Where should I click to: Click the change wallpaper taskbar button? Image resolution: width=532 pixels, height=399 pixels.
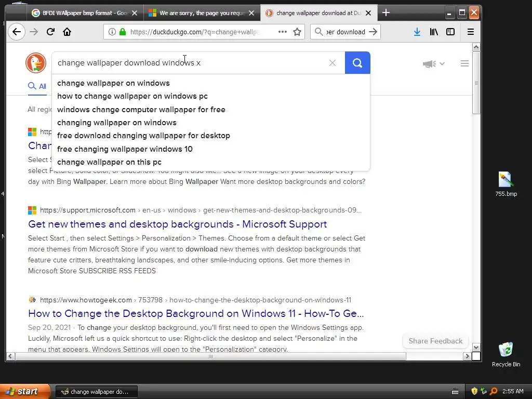coord(96,392)
